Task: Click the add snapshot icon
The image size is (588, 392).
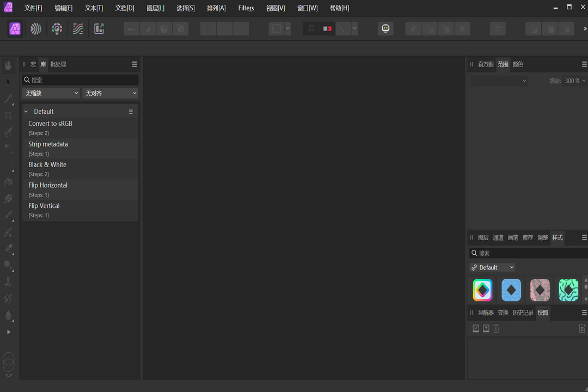Action: pyautogui.click(x=486, y=328)
